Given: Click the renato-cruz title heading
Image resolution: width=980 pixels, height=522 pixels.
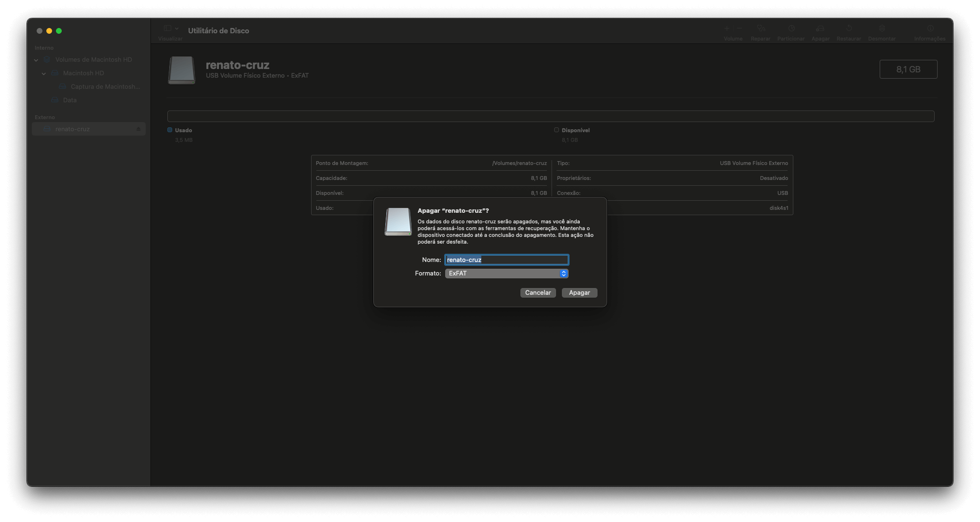Looking at the screenshot, I should (x=237, y=65).
